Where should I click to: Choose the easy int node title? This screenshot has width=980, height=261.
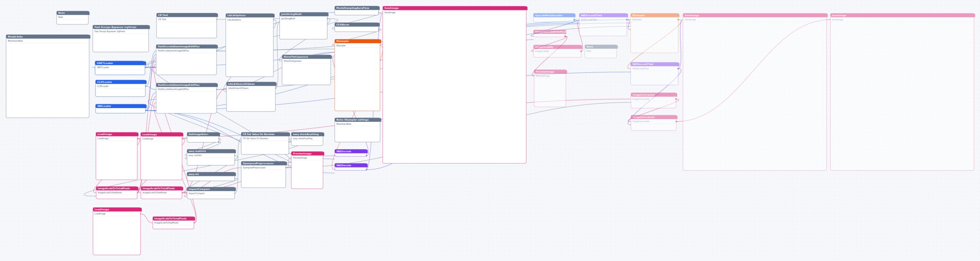click(x=211, y=174)
